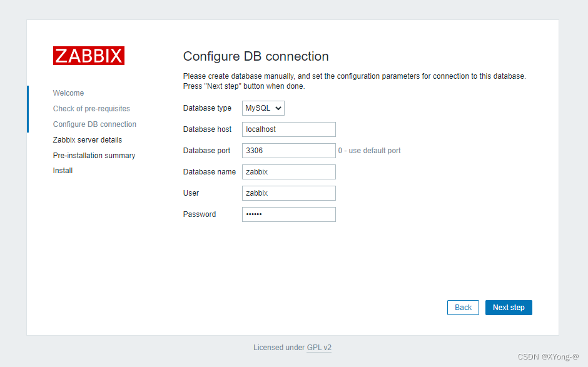Click the User label
588x367 pixels.
191,193
